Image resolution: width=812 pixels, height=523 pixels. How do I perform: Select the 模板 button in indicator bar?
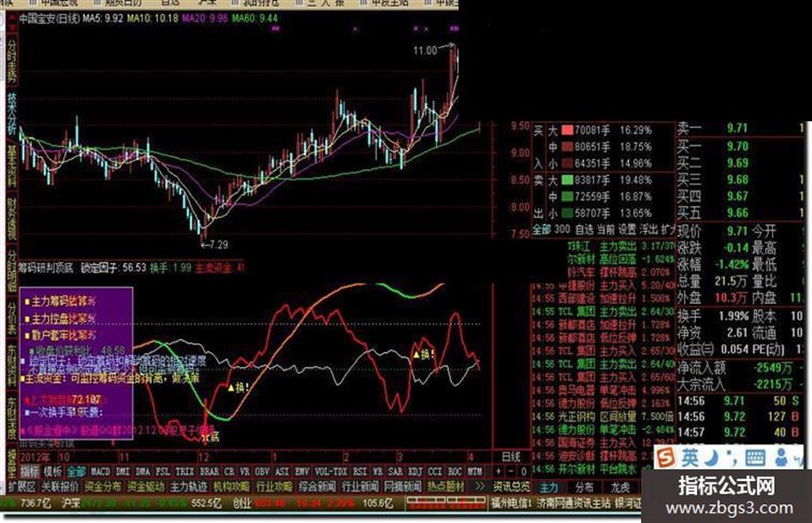click(x=52, y=471)
